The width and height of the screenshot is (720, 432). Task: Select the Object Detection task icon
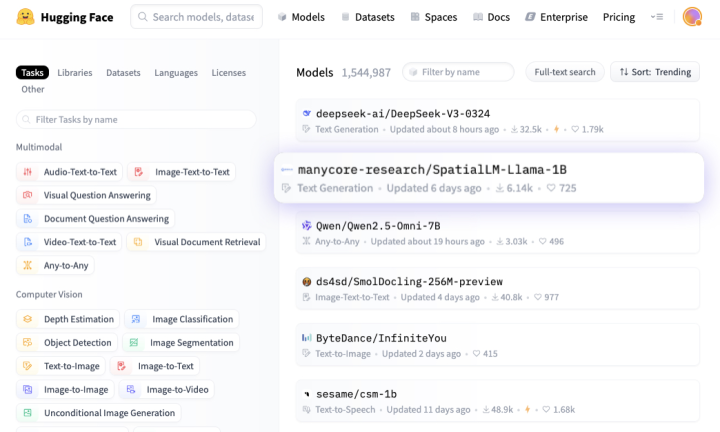click(x=28, y=342)
